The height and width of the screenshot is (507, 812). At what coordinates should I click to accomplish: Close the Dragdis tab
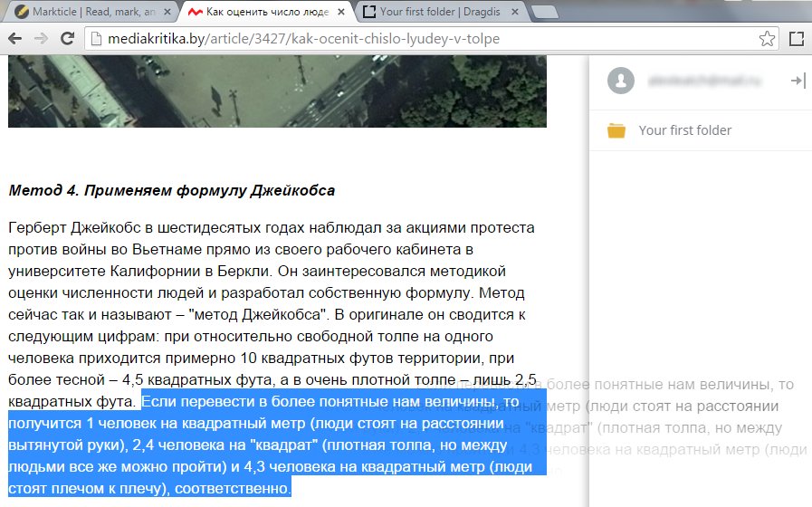(x=515, y=12)
